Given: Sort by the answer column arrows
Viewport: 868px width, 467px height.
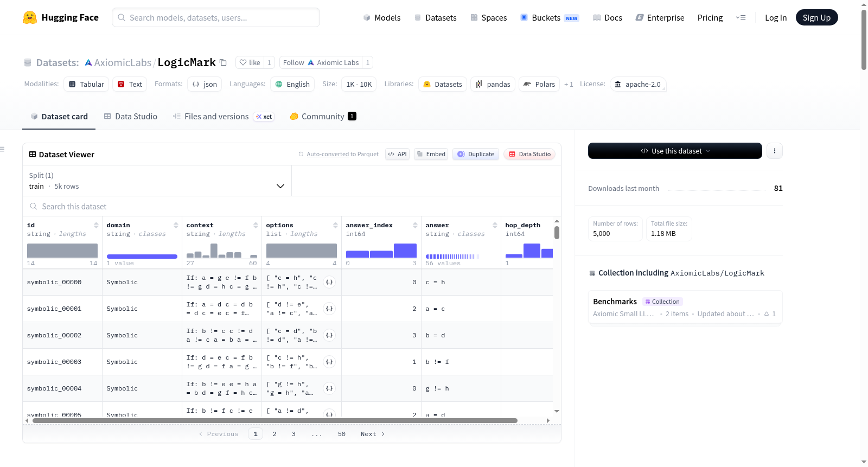Looking at the screenshot, I should [x=495, y=225].
